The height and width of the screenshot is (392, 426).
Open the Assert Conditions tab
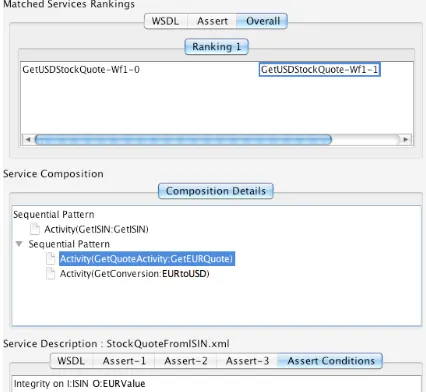[x=331, y=361]
